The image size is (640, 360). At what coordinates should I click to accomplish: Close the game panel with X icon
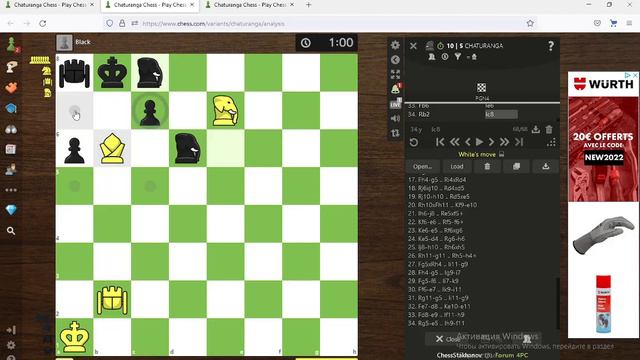point(413,46)
